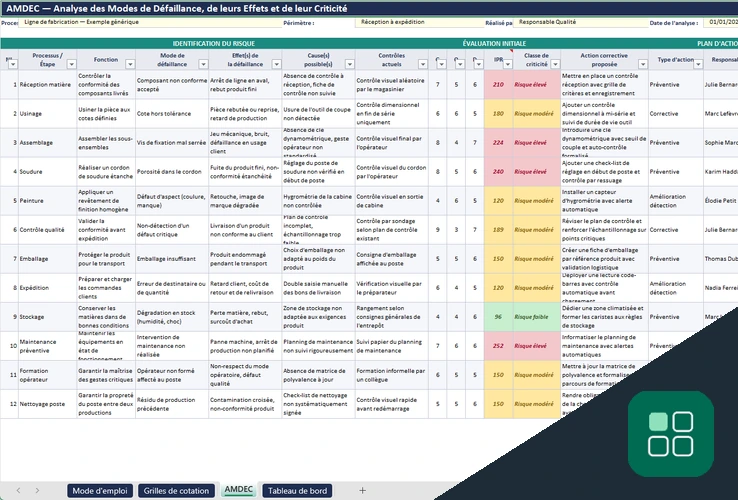
Task: Open the Action corrective proposée filter arrow
Action: coord(643,64)
